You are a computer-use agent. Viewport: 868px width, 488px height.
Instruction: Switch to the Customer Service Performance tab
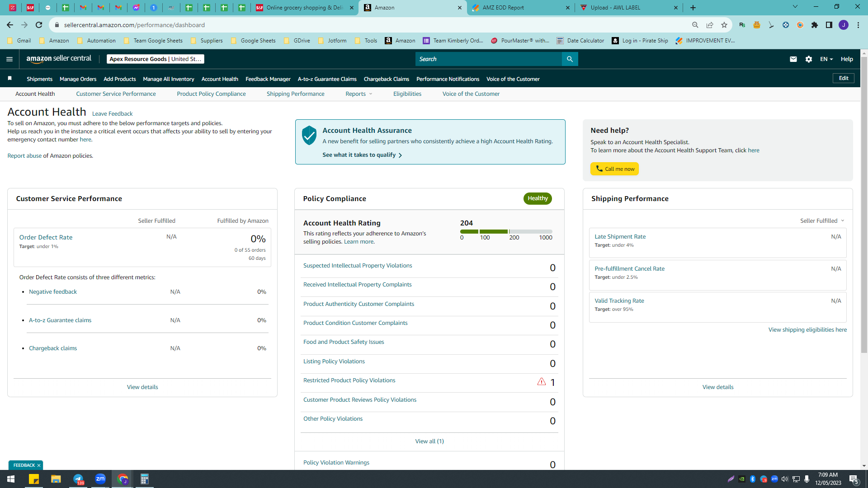click(116, 94)
